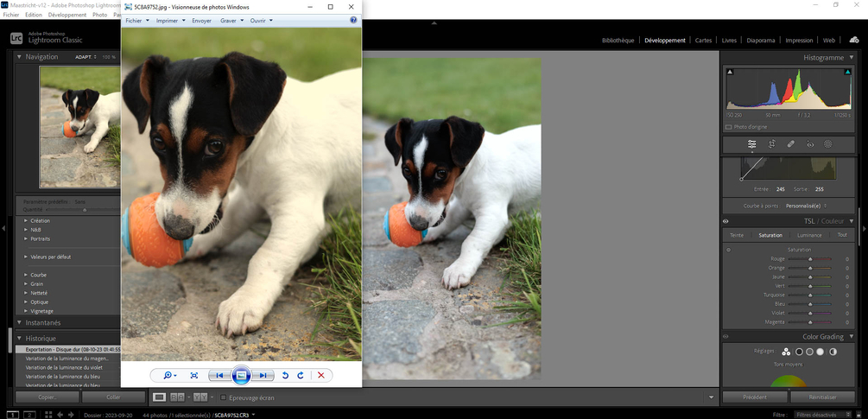This screenshot has width=868, height=419.
Task: Select the red-eye correction tool icon
Action: [809, 144]
